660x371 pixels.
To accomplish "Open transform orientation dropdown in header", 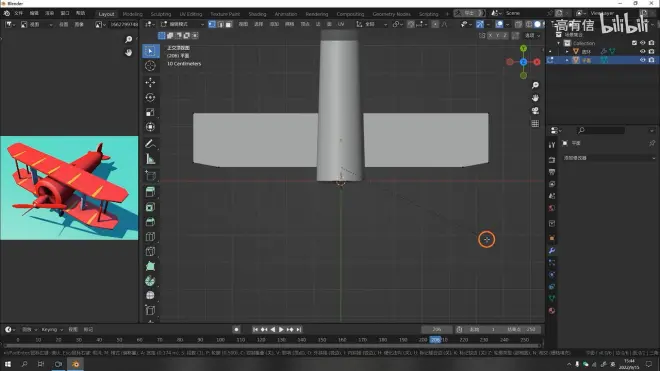I will [372, 24].
